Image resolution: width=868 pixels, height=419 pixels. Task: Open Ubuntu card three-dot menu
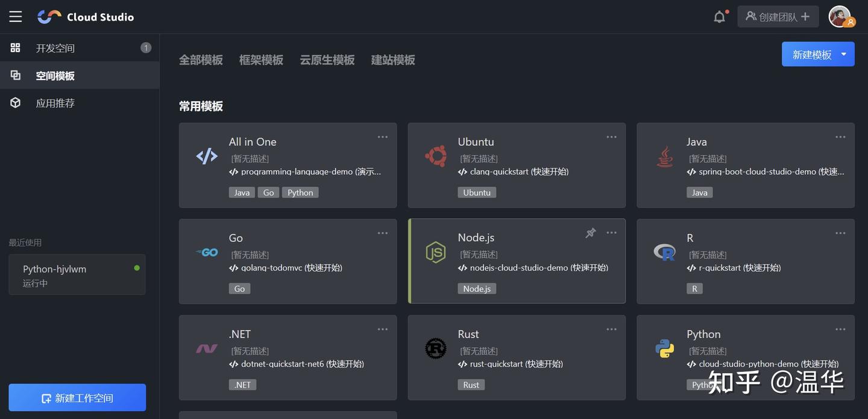612,137
